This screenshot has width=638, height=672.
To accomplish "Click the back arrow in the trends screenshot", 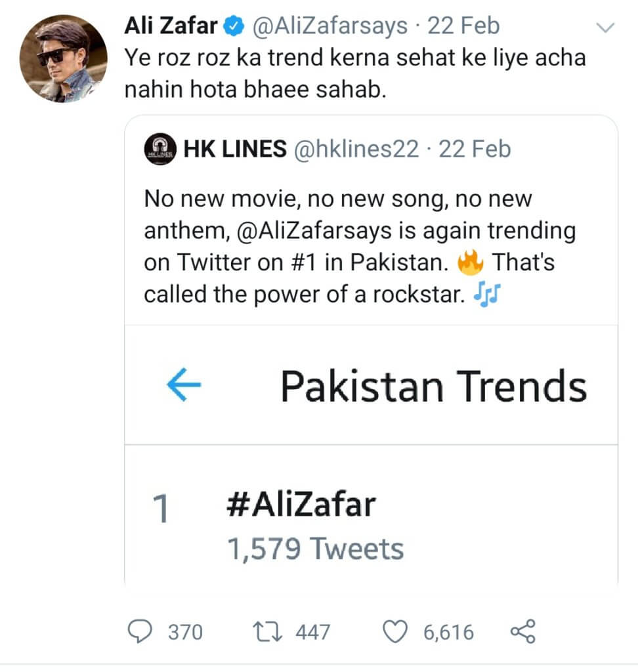I will (184, 386).
